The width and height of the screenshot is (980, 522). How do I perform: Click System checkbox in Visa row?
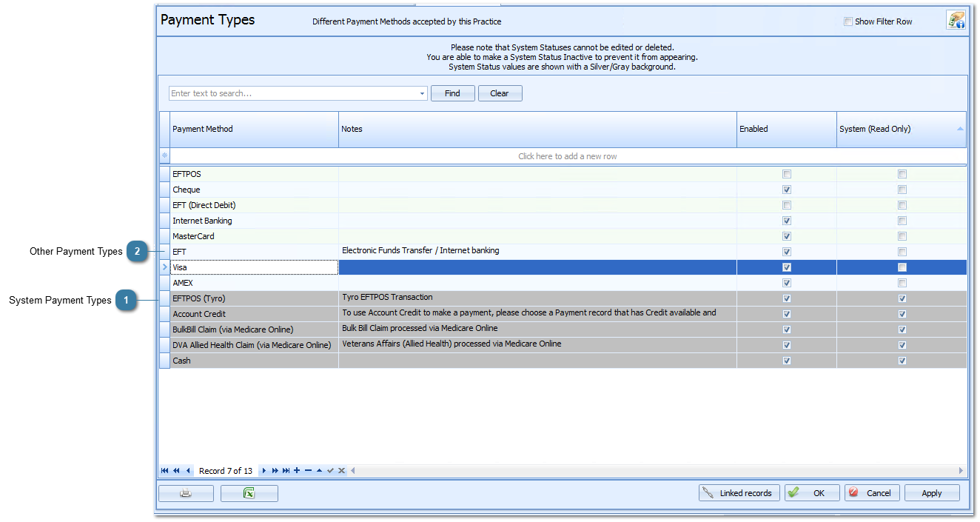902,267
